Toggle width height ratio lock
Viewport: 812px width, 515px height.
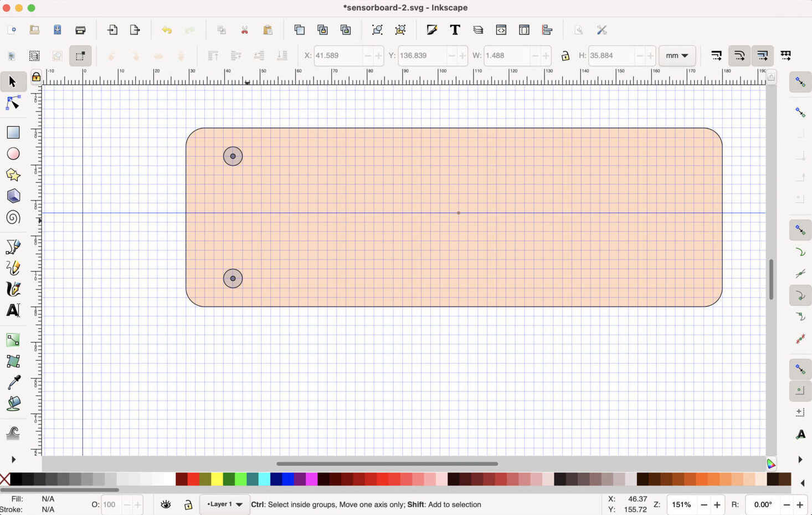coord(565,56)
